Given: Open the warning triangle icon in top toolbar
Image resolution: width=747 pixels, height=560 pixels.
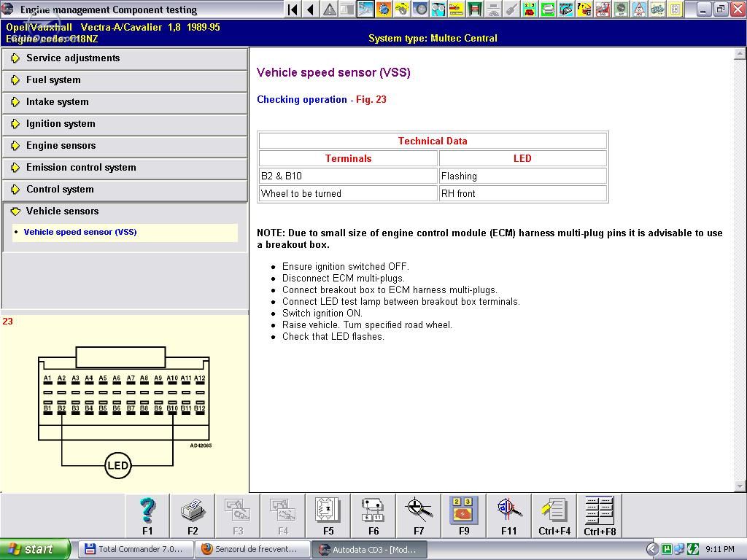Looking at the screenshot, I should (329, 9).
